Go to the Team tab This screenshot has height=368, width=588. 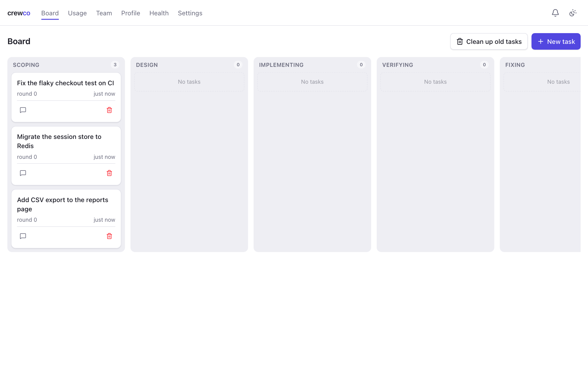104,13
